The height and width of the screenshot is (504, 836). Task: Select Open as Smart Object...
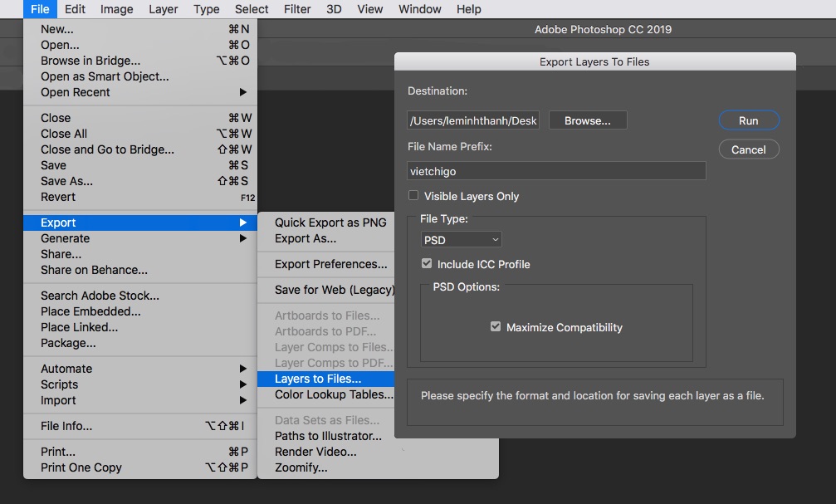140,76
